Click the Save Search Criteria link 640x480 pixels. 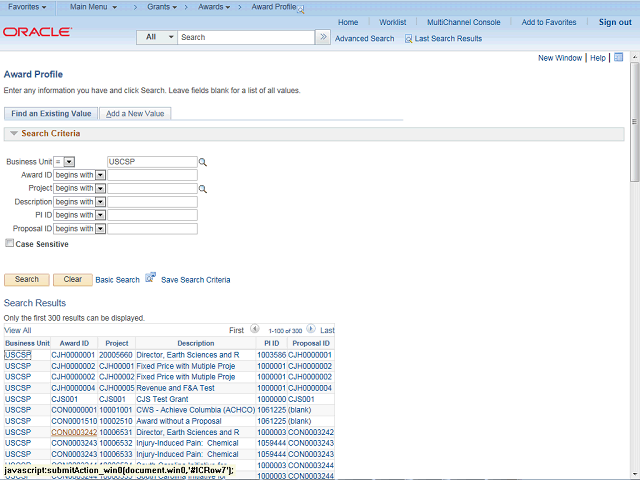pyautogui.click(x=196, y=280)
